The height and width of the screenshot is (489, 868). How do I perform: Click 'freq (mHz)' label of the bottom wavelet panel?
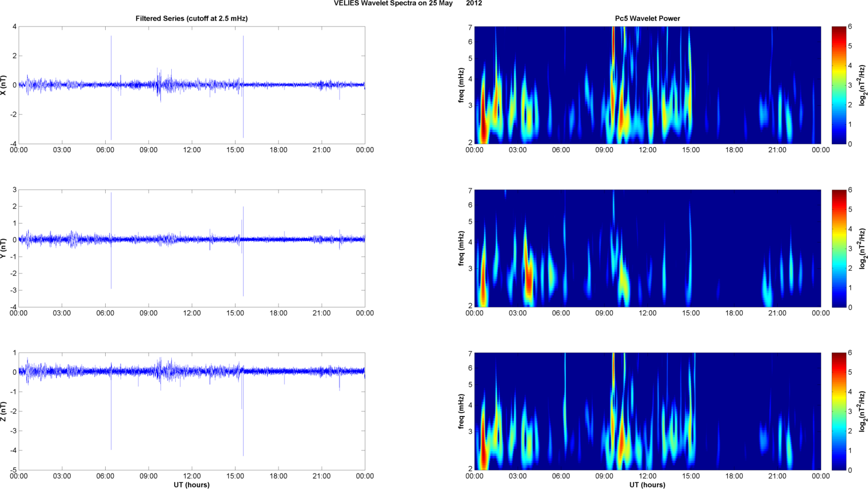461,411
